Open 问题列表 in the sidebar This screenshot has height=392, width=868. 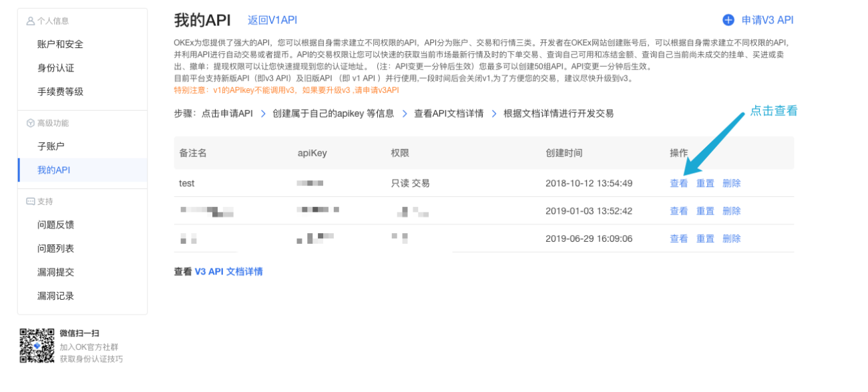coord(82,248)
